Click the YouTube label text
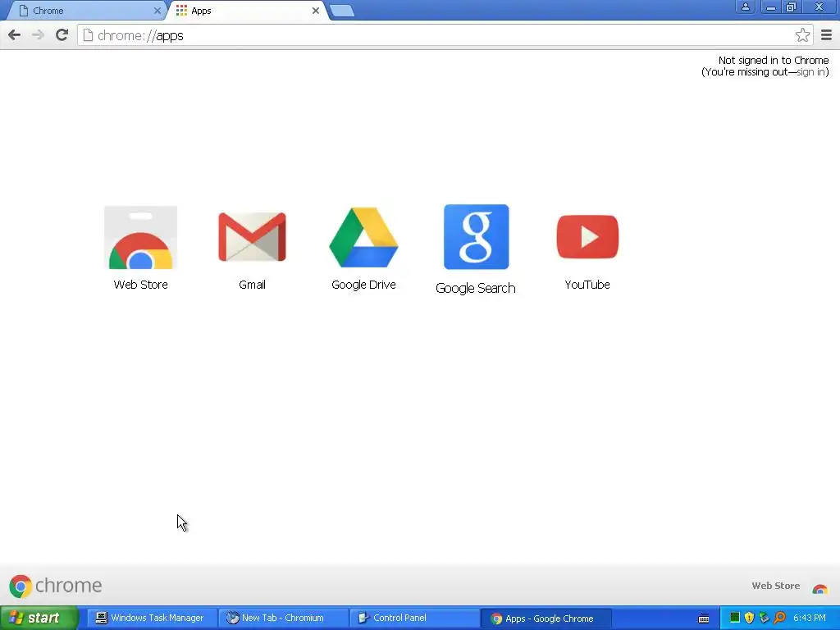840x630 pixels. (587, 285)
